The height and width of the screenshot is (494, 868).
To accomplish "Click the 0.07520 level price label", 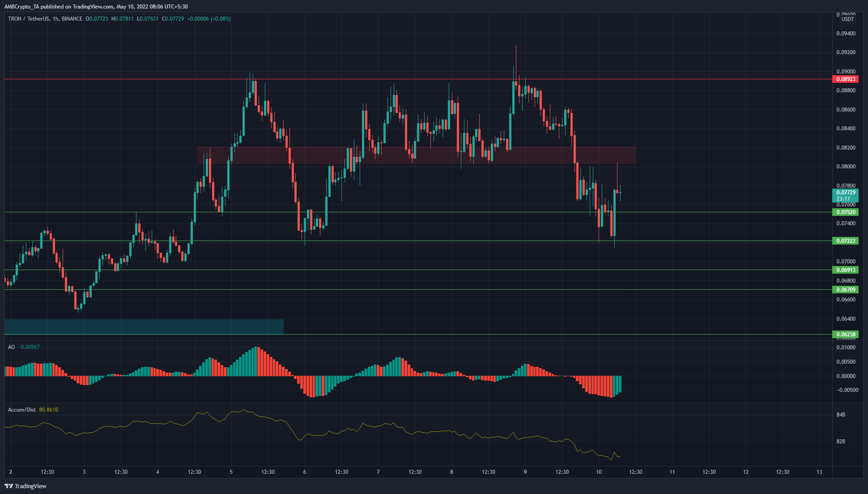I will (x=845, y=212).
